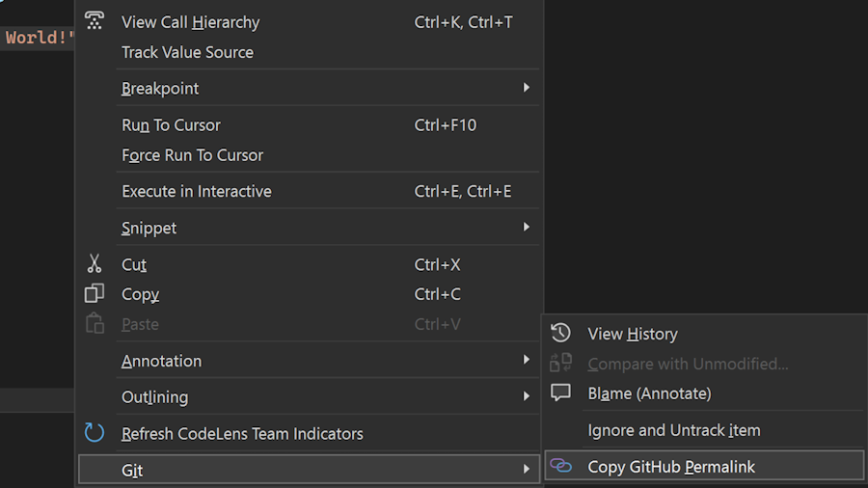
Task: Expand the Snippet submenu arrow
Action: click(x=527, y=228)
